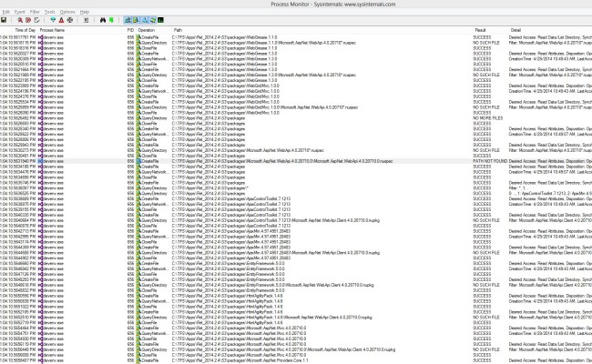Click the Time of Day column header

[25, 30]
